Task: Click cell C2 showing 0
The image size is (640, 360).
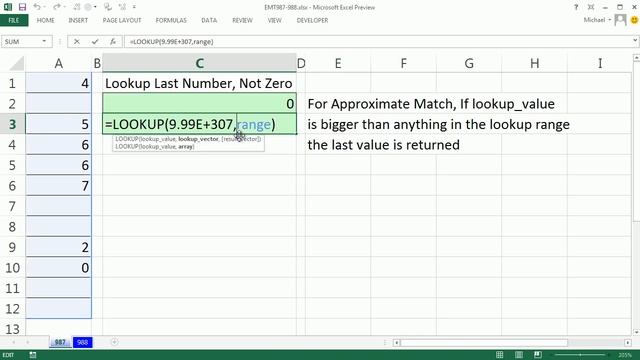Action: pyautogui.click(x=200, y=104)
